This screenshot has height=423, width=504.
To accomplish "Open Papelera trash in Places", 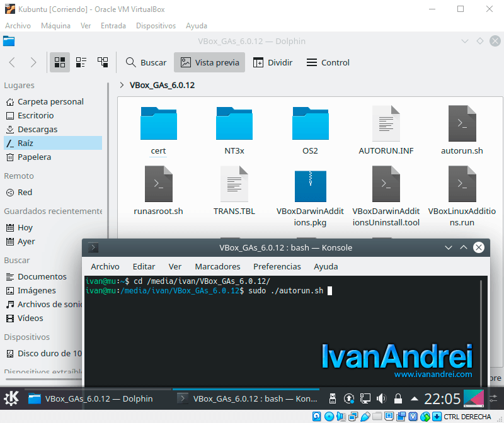I will (x=53, y=157).
